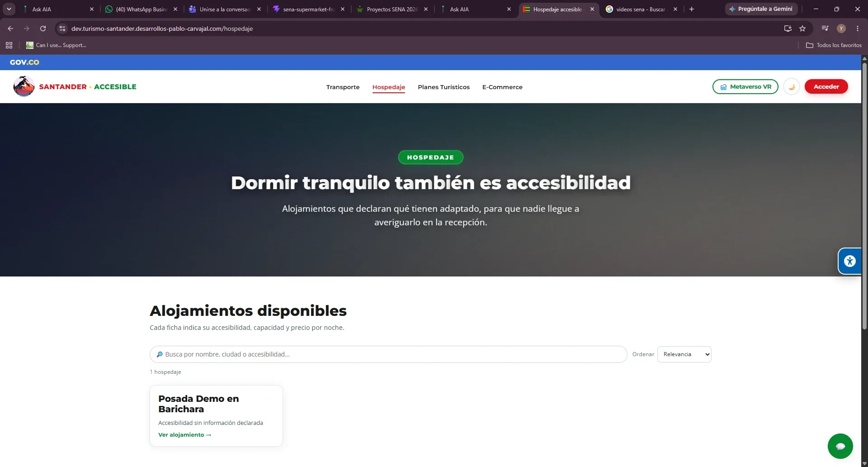Open Todos los favoritos folder

tap(834, 45)
